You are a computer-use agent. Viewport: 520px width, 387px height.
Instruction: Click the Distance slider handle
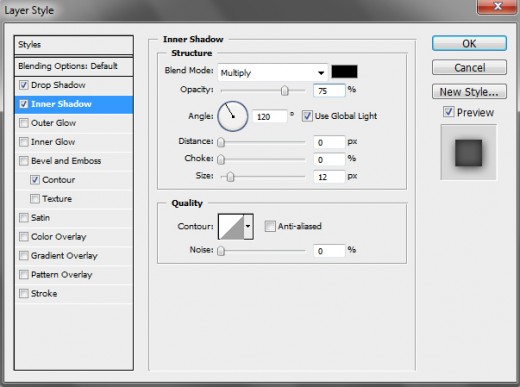click(221, 142)
